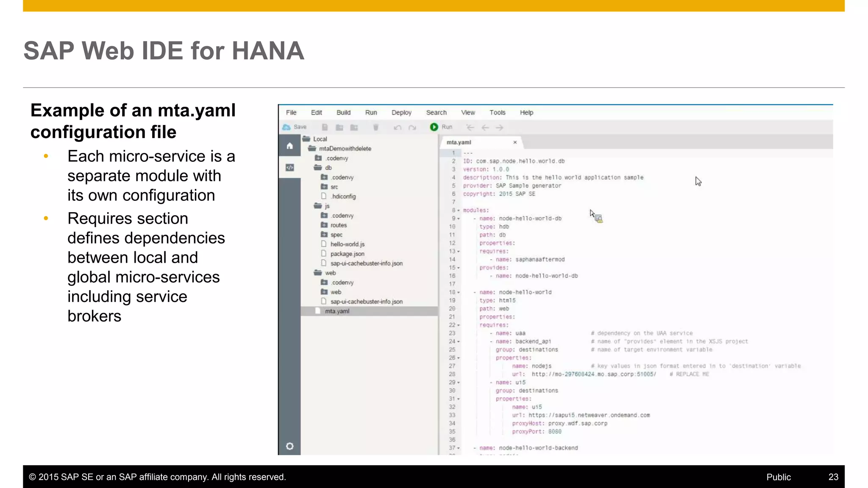Screen dimensions: 868x488
Task: Select the .hdiconfig file
Action: (x=343, y=197)
